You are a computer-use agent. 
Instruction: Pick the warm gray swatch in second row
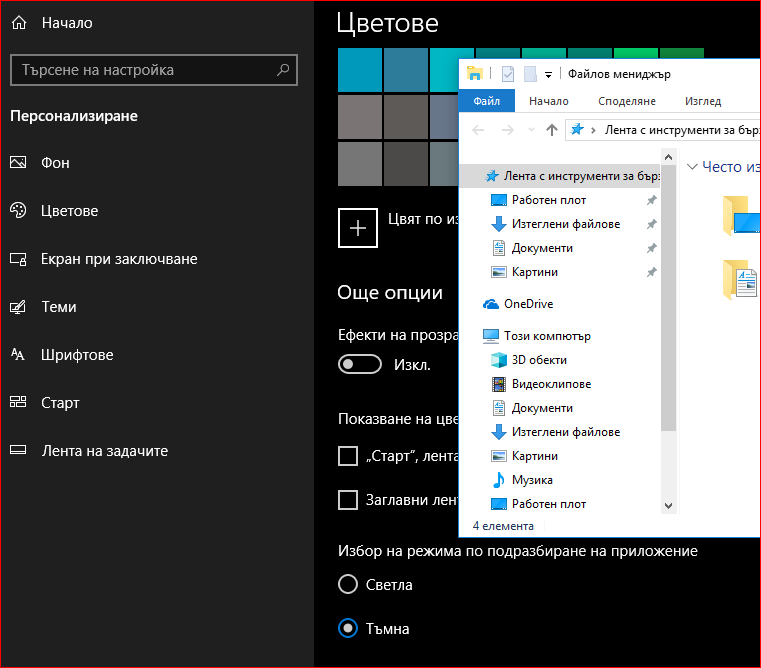tap(360, 117)
